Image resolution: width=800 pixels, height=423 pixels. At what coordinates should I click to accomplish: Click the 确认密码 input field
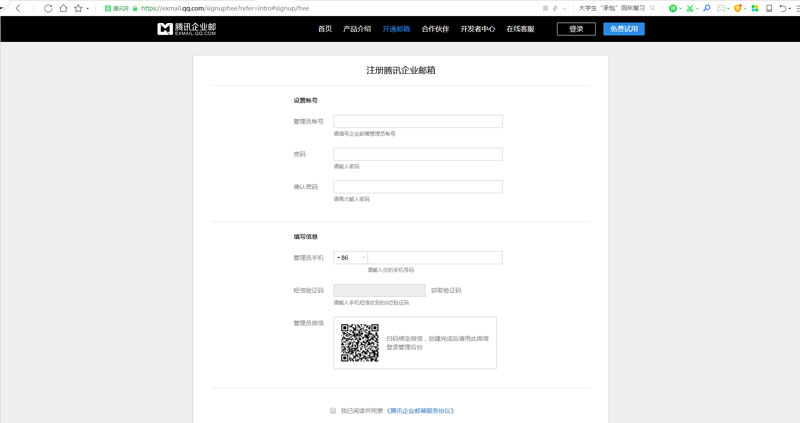(x=418, y=187)
